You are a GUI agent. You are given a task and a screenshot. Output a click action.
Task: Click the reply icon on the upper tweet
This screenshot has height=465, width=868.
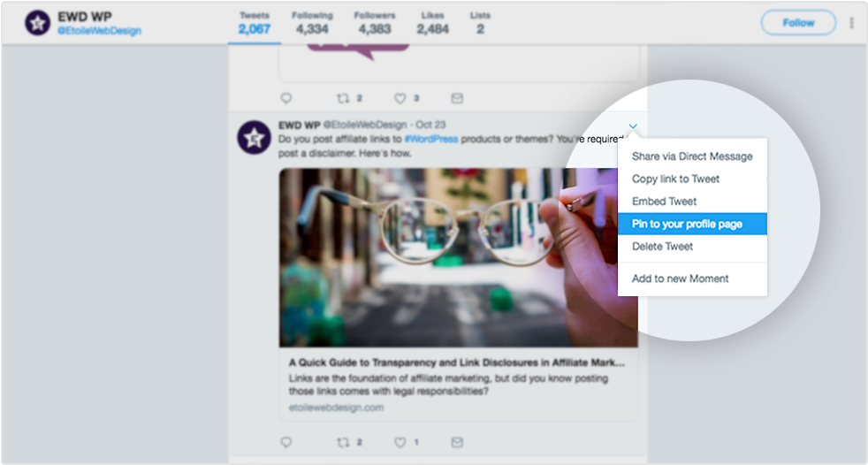click(286, 98)
